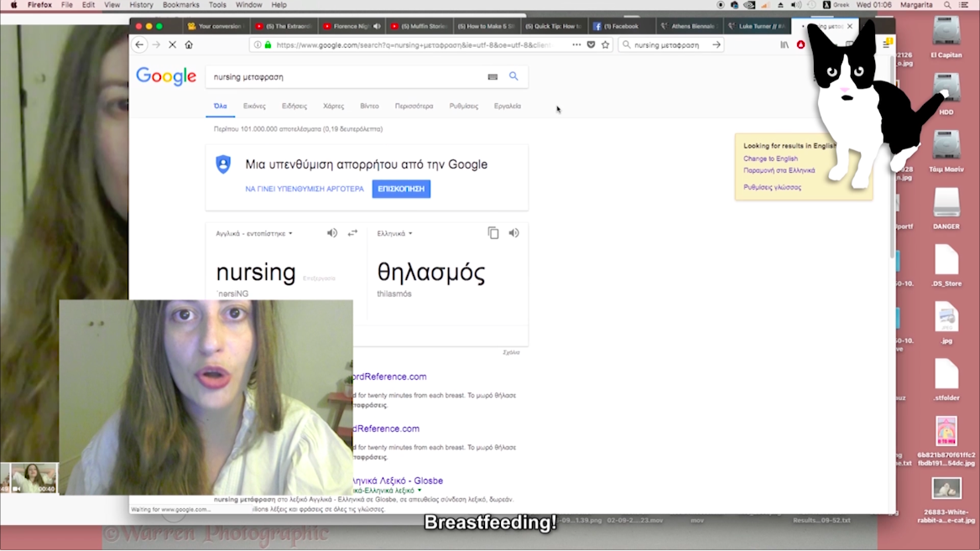The height and width of the screenshot is (551, 980).
Task: Open the File menu
Action: click(x=67, y=5)
